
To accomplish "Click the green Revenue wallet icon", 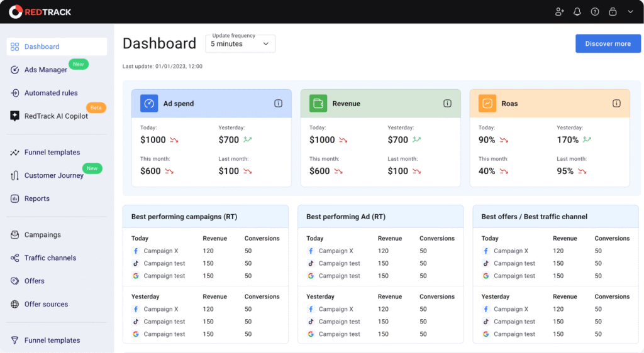I will (318, 103).
